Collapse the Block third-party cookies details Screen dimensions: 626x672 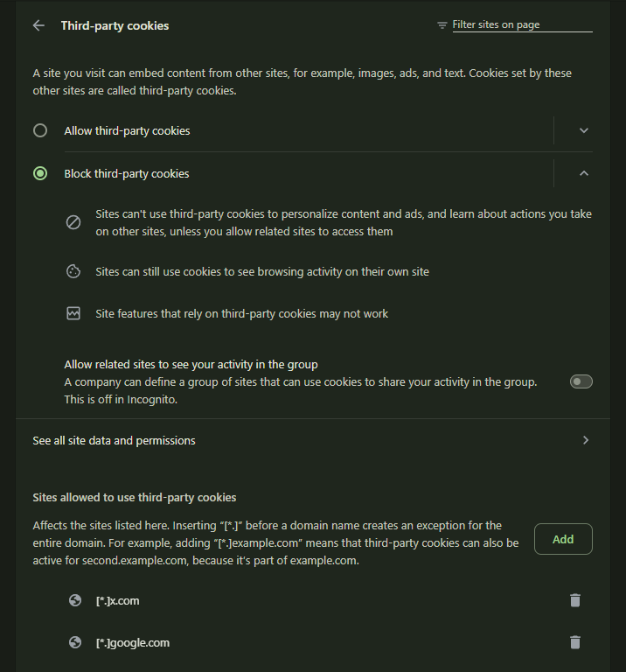(x=584, y=173)
